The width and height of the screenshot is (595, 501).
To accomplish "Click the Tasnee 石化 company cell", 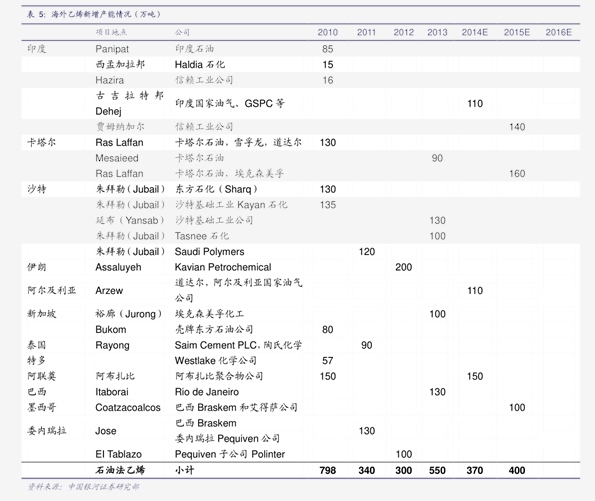I will [x=202, y=236].
